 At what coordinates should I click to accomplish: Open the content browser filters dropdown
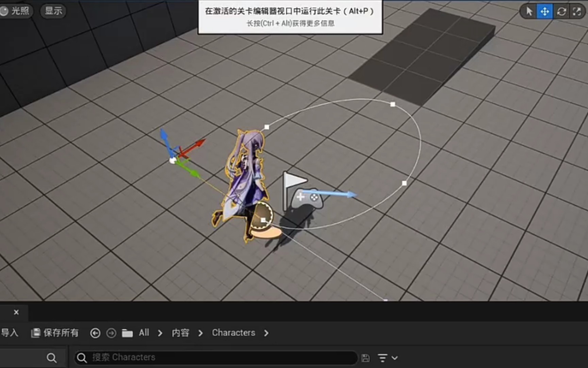pyautogui.click(x=387, y=358)
